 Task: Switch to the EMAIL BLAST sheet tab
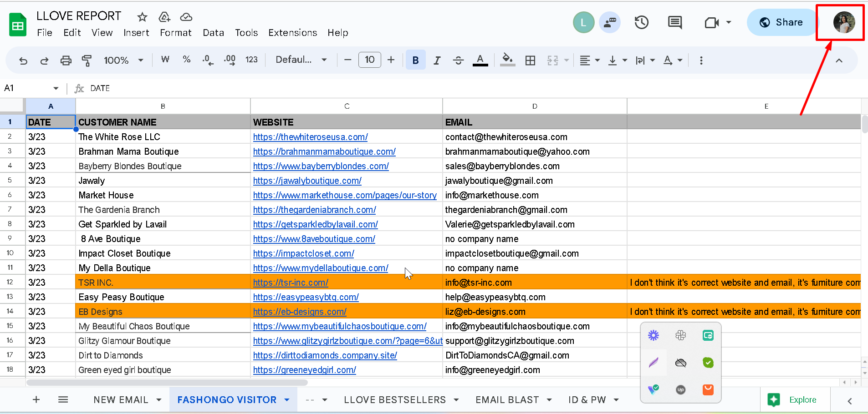[507, 400]
